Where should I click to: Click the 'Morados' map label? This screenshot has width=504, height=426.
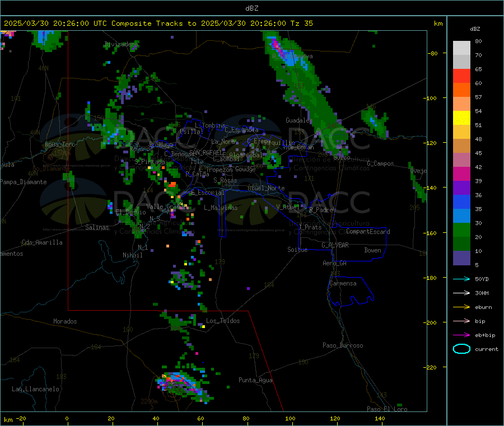(65, 321)
